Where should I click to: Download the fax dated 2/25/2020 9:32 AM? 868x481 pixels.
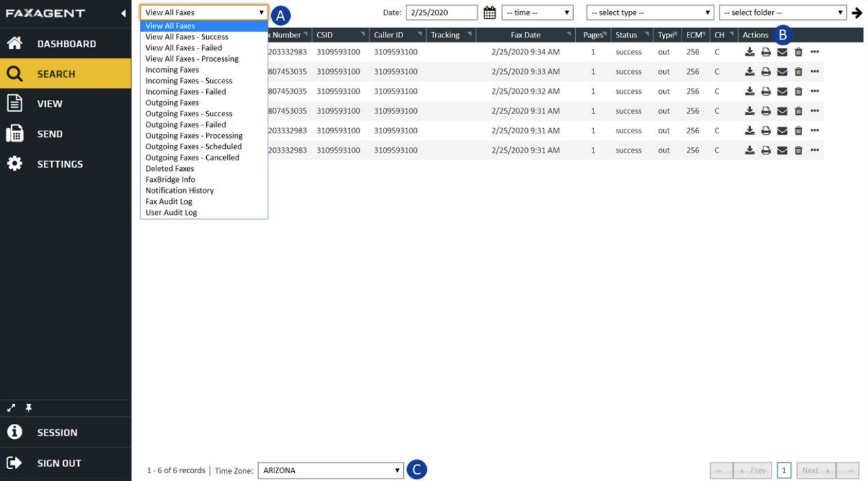[x=749, y=91]
